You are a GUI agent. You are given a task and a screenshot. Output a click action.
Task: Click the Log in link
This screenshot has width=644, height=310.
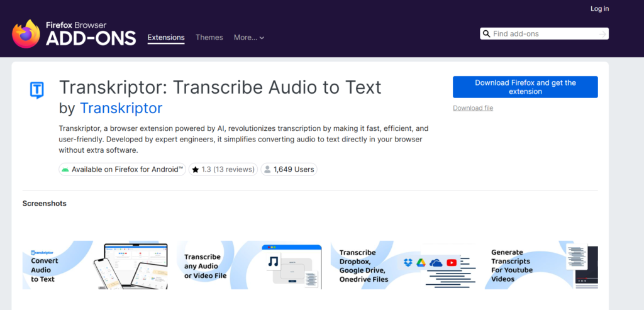click(599, 9)
